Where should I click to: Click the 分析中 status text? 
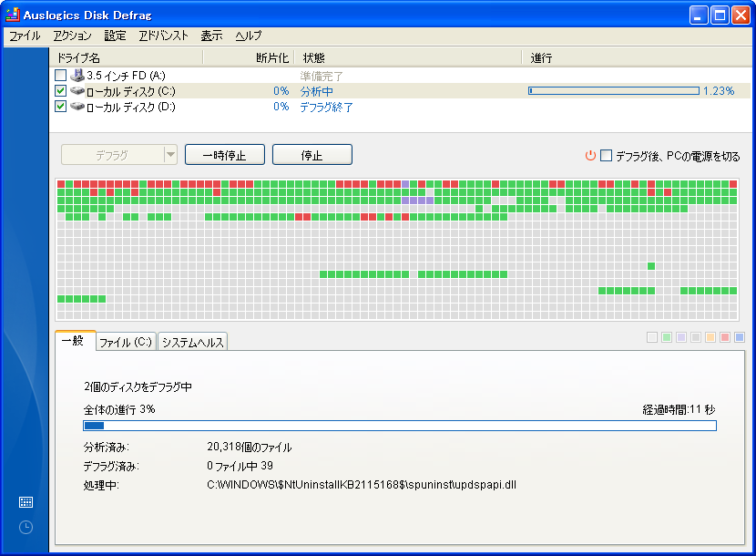click(x=316, y=91)
